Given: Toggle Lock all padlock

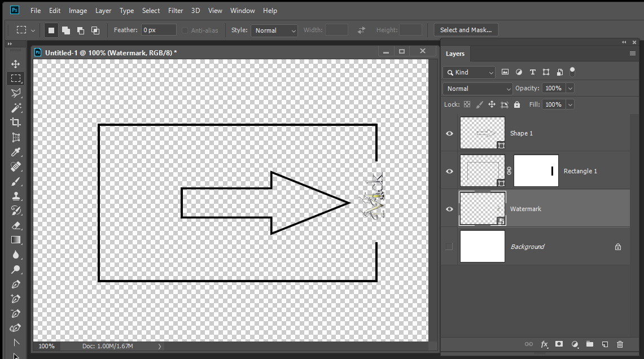Looking at the screenshot, I should pos(517,104).
